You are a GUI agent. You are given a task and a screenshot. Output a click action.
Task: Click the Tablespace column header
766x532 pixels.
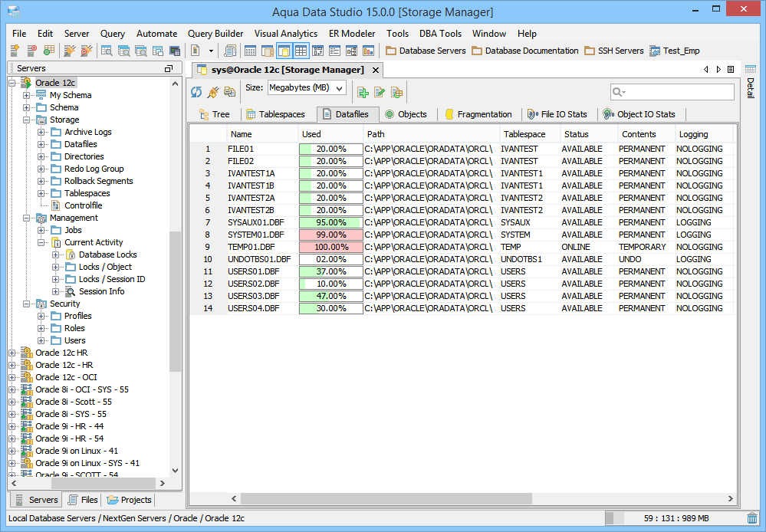click(x=530, y=134)
